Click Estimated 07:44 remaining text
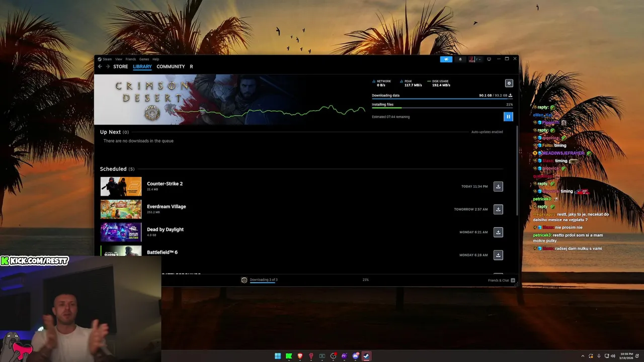This screenshot has height=362, width=644. (391, 117)
